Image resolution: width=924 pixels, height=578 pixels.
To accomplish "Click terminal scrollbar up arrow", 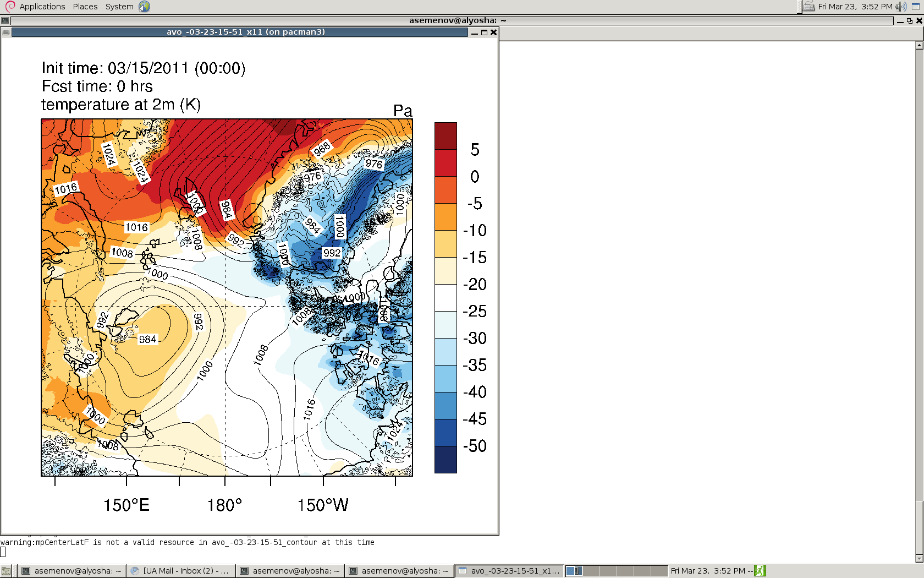I will coord(919,46).
